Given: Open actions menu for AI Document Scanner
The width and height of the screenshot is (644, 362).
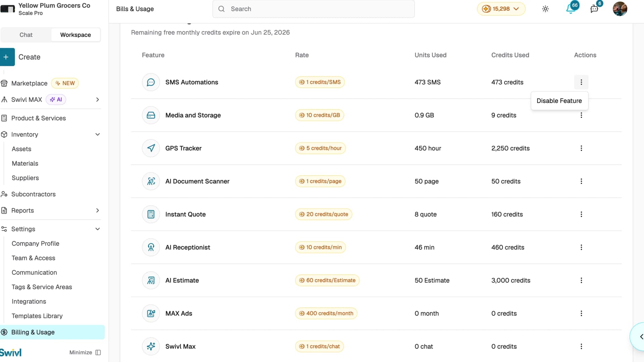Looking at the screenshot, I should pyautogui.click(x=581, y=181).
